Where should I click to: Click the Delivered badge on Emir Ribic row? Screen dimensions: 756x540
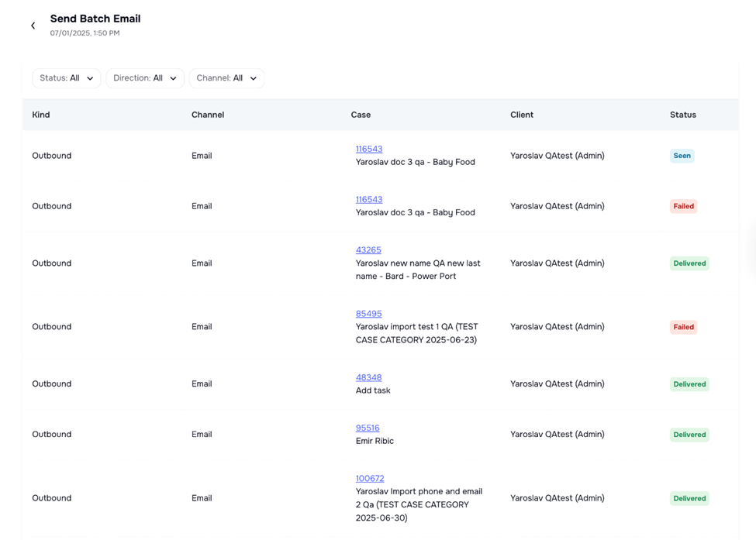(689, 435)
